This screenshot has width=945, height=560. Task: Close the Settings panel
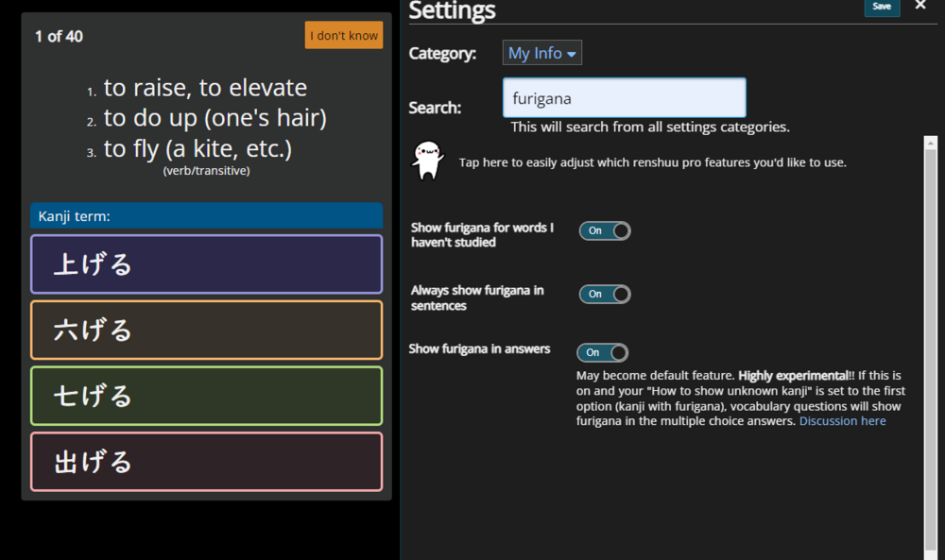click(920, 6)
